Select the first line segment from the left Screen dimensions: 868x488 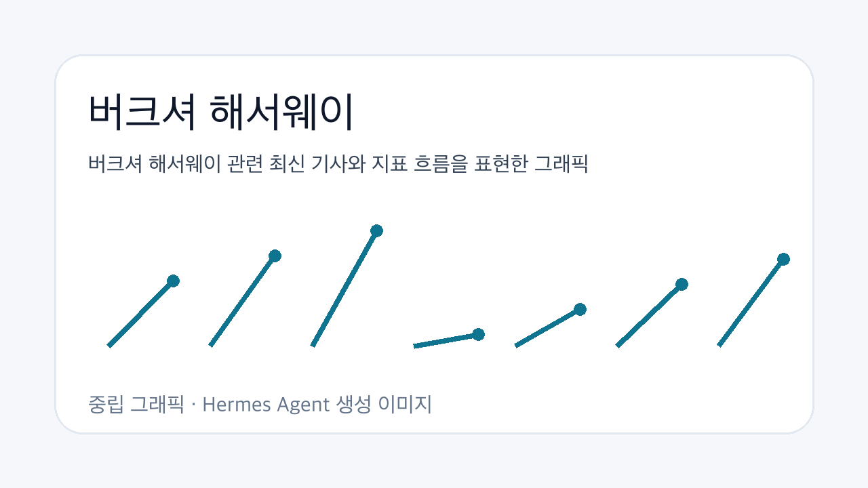(141, 313)
